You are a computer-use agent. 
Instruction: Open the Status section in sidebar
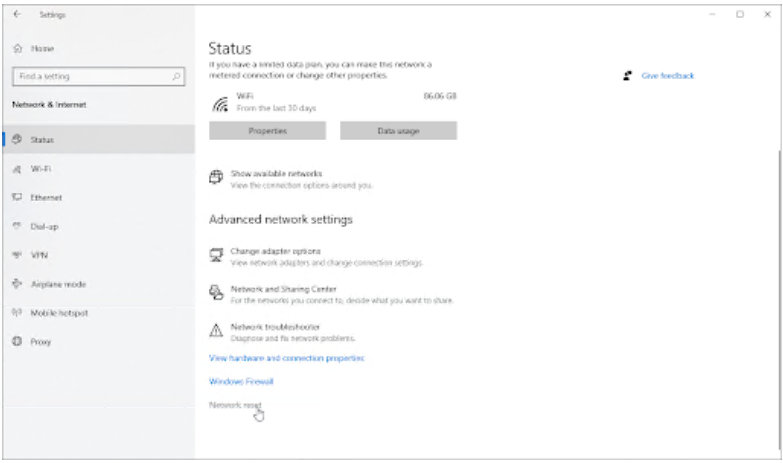click(42, 140)
